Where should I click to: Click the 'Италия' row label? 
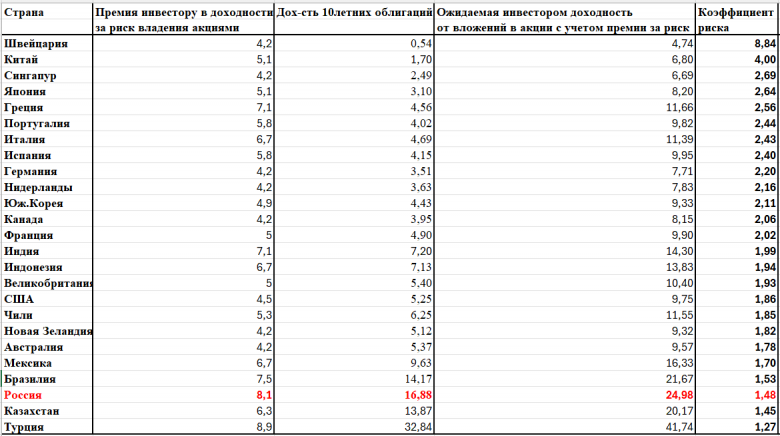point(24,139)
